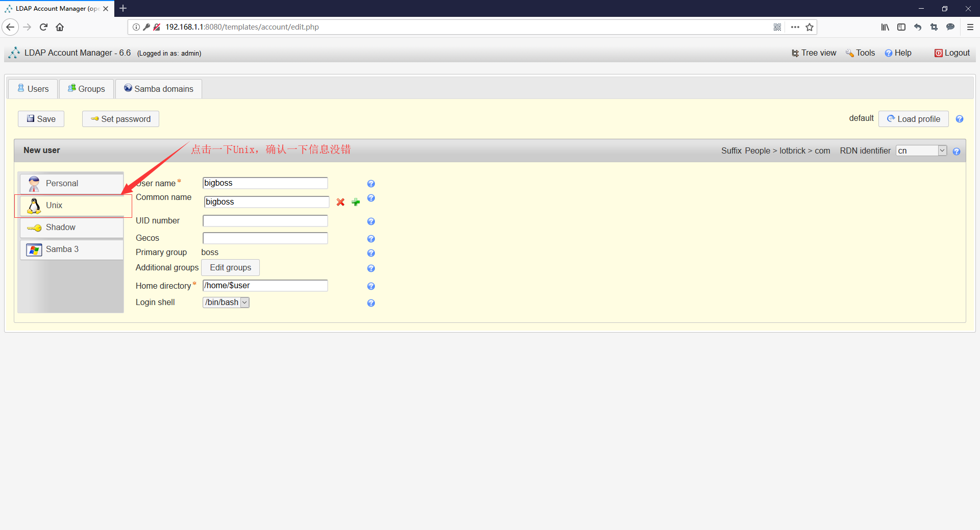Open help icon for Gecos
This screenshot has height=530, width=980.
point(371,239)
